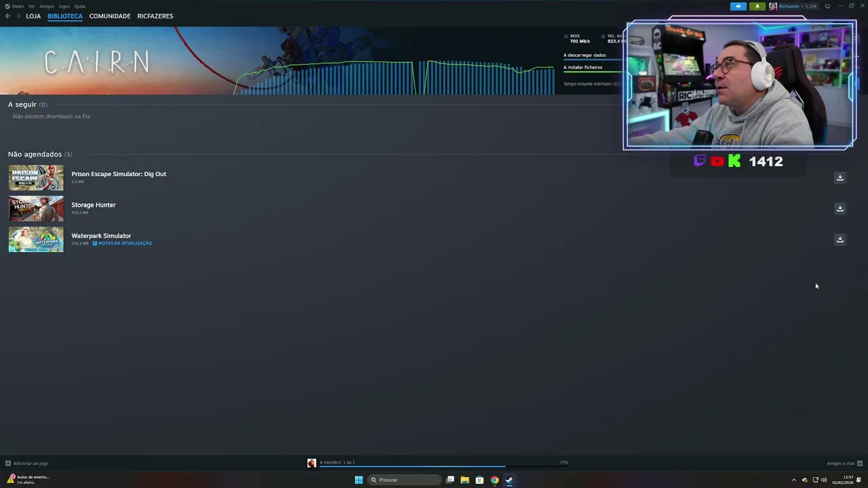Image resolution: width=868 pixels, height=488 pixels.
Task: Open Prison Escape Simulator: Dig Out title
Action: pos(119,174)
